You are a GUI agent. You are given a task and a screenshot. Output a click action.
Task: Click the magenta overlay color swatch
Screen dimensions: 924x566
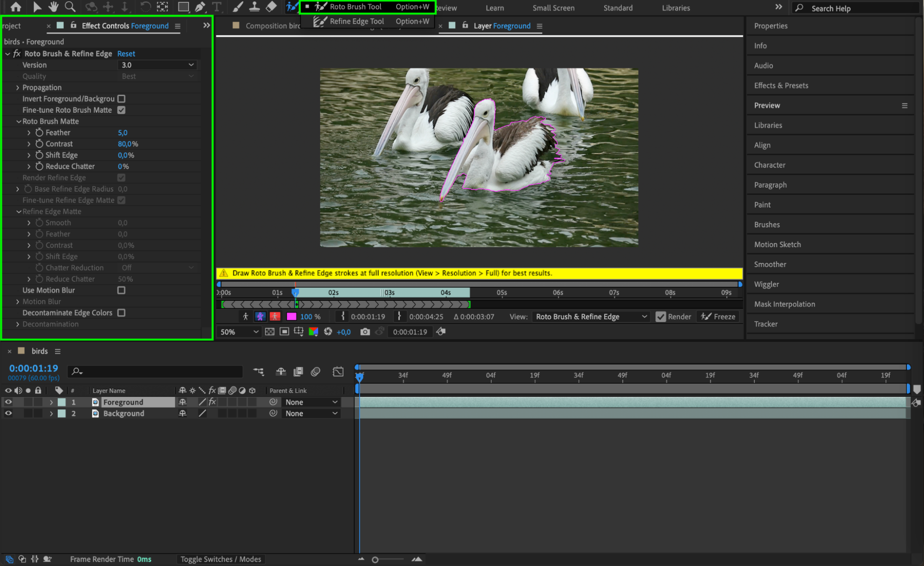tap(291, 317)
